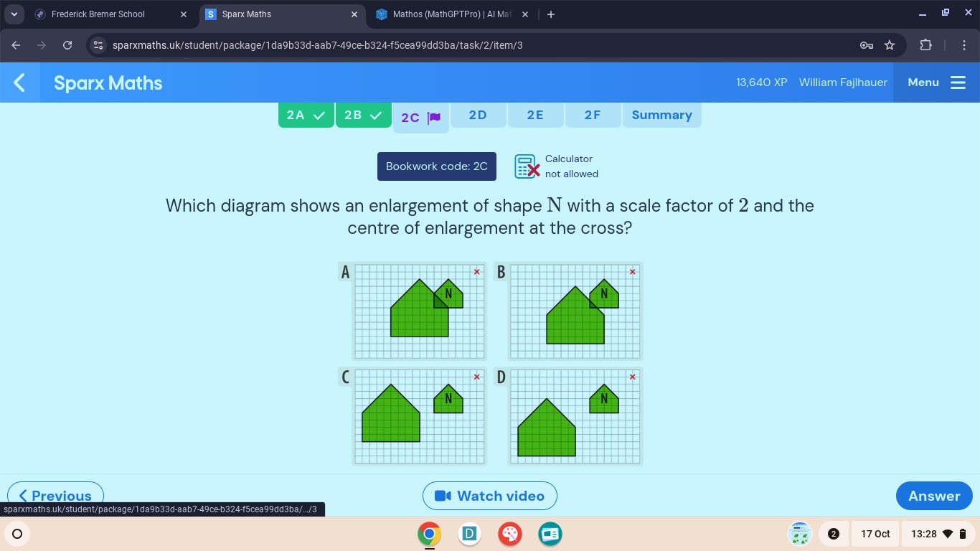Bookmark this page with the star icon
The image size is (980, 551).
(x=890, y=45)
